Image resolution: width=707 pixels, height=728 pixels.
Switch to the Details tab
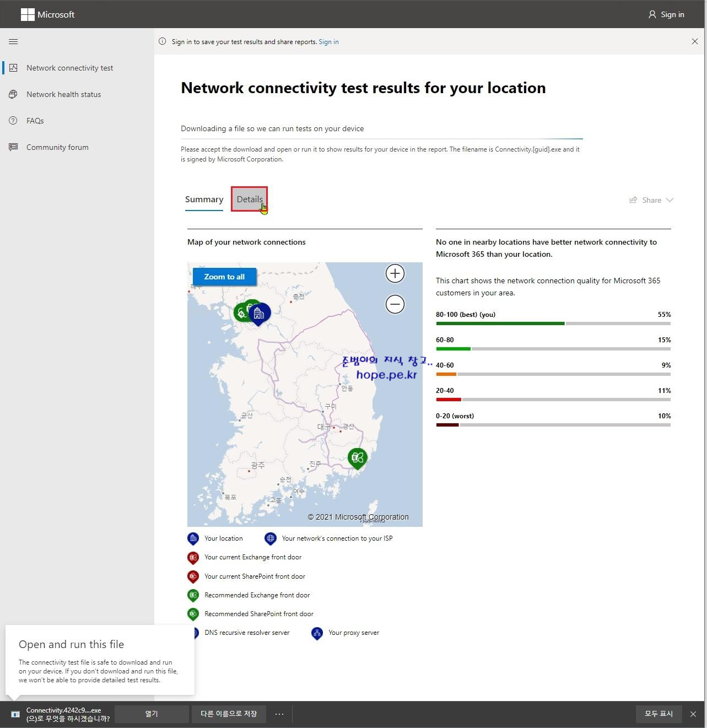coord(250,199)
